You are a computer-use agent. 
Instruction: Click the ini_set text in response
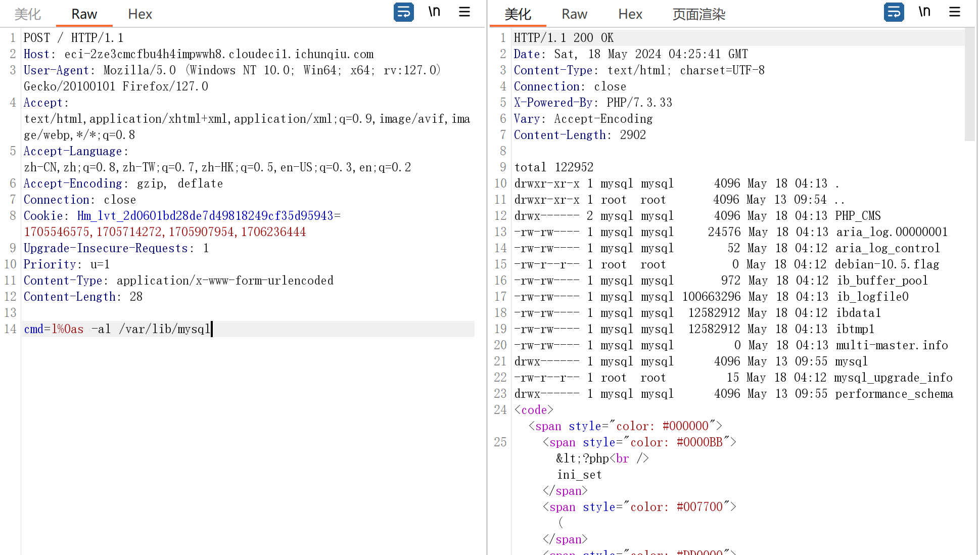[x=579, y=475]
